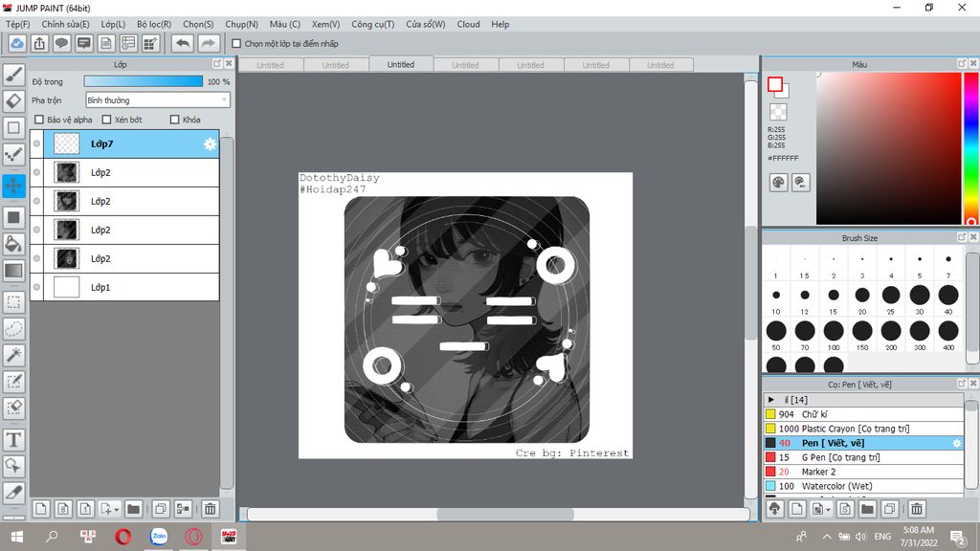Delete brush using brush panel trash icon
The height and width of the screenshot is (551, 980).
917,509
